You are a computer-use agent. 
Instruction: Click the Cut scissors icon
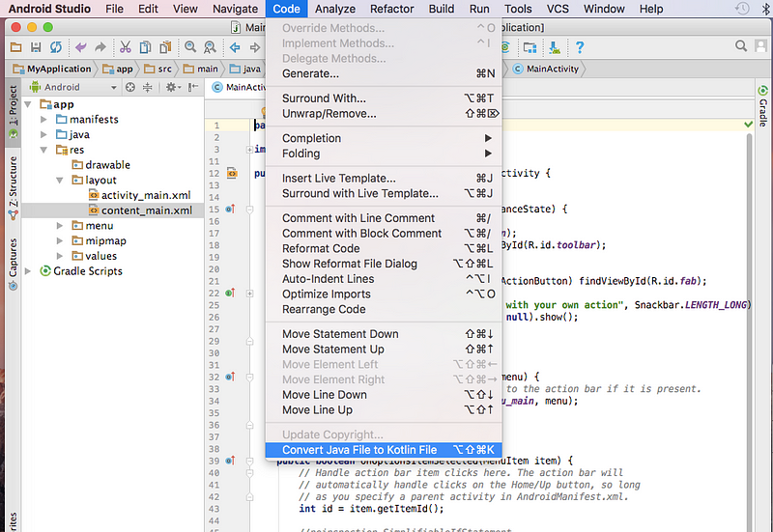point(126,47)
